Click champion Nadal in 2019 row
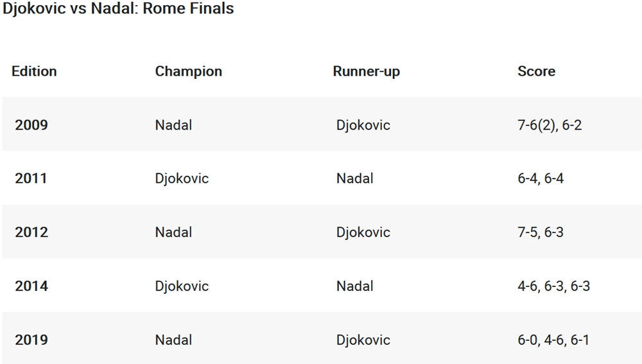Screen dimensions: 642x364 click(x=173, y=340)
